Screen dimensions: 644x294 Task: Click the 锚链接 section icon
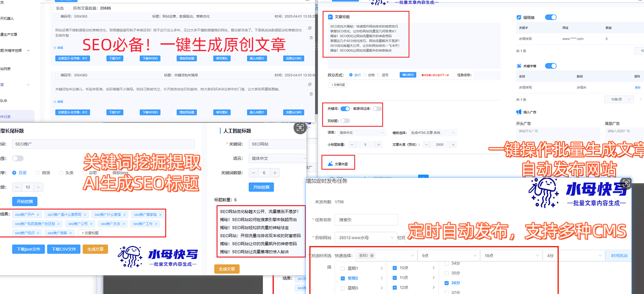519,17
